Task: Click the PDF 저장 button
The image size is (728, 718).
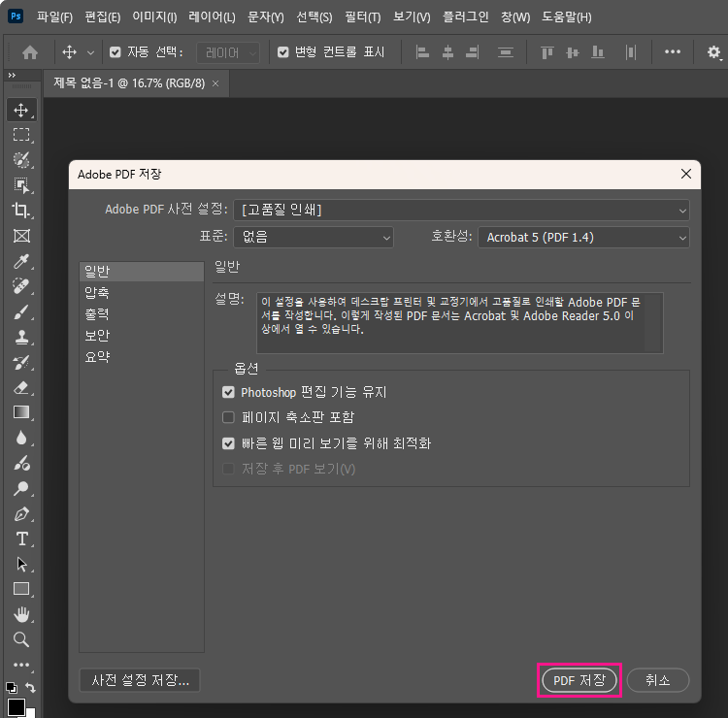Action: [x=579, y=680]
